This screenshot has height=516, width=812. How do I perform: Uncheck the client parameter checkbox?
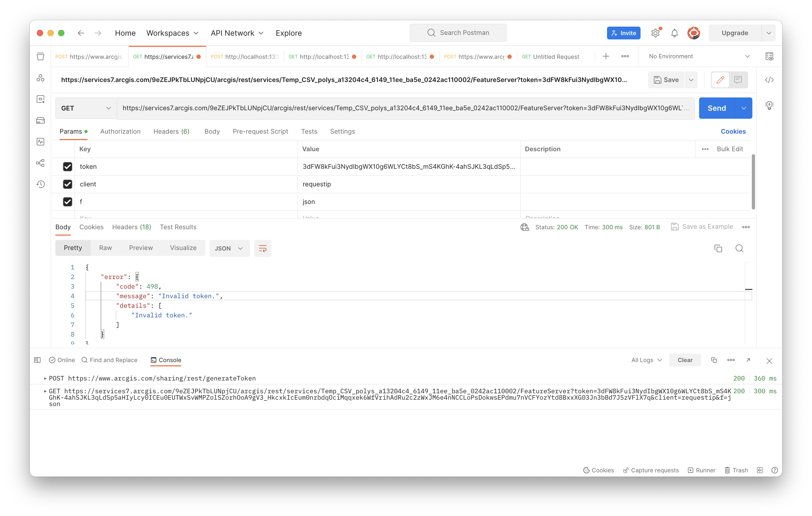[x=67, y=184]
